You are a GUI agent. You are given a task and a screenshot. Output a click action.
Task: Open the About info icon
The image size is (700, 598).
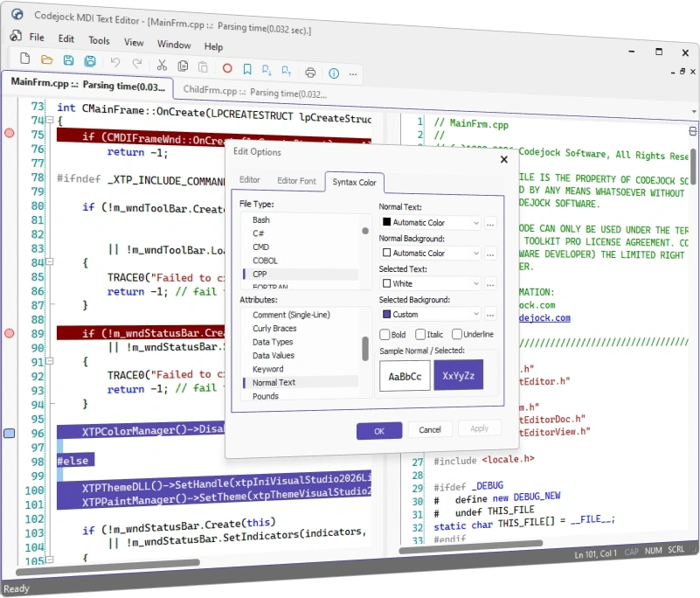[334, 73]
